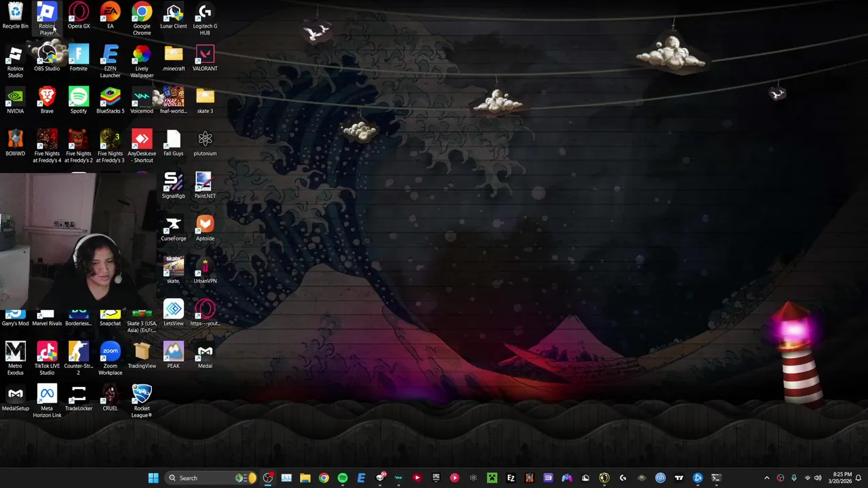Open the Recycle Bin desktop icon
868x488 pixels.
point(15,16)
